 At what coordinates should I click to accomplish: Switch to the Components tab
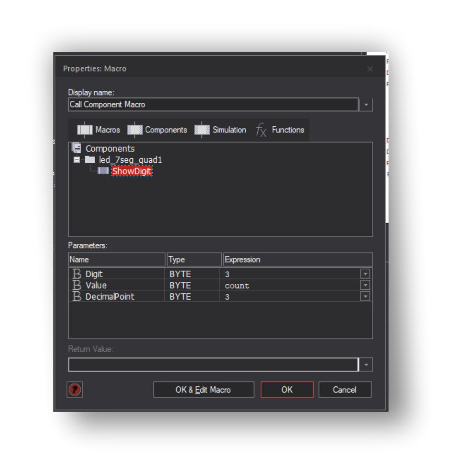[157, 130]
